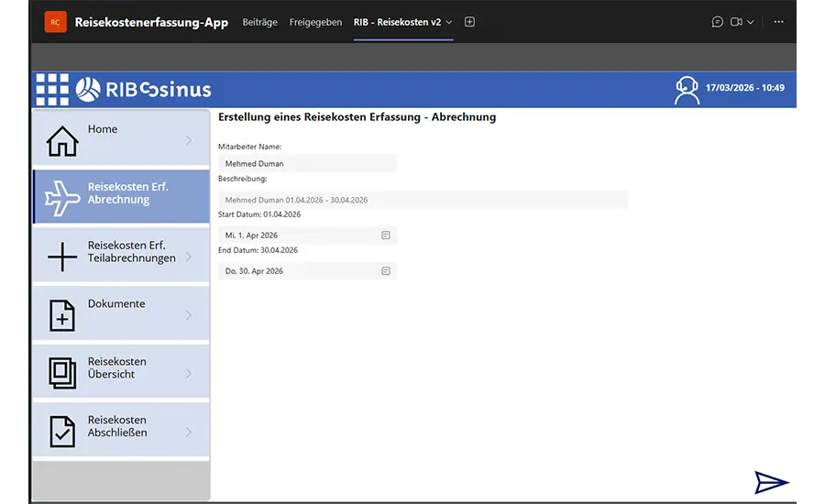The image size is (825, 504).
Task: Click the Mitarbeiter Name: label
Action: [x=249, y=147]
